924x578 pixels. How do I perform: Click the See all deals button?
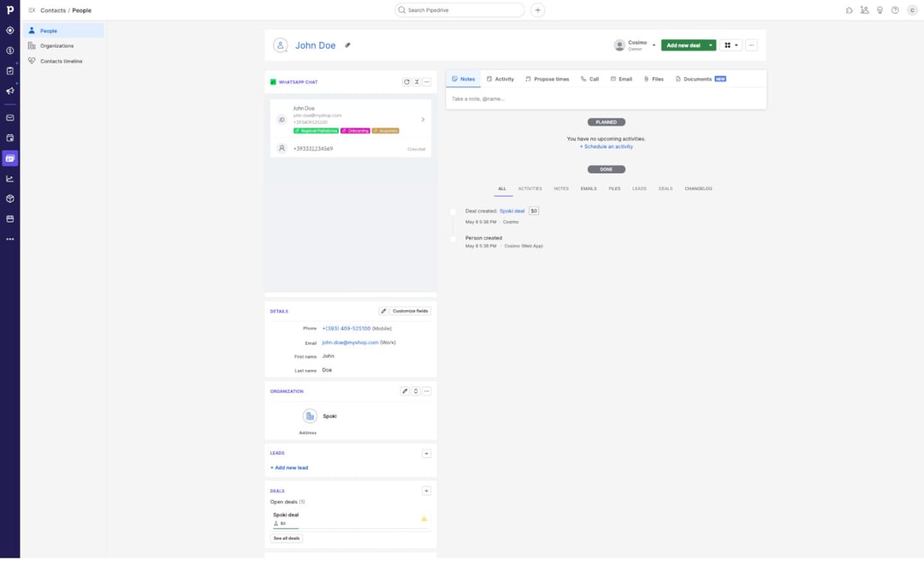[x=287, y=538]
